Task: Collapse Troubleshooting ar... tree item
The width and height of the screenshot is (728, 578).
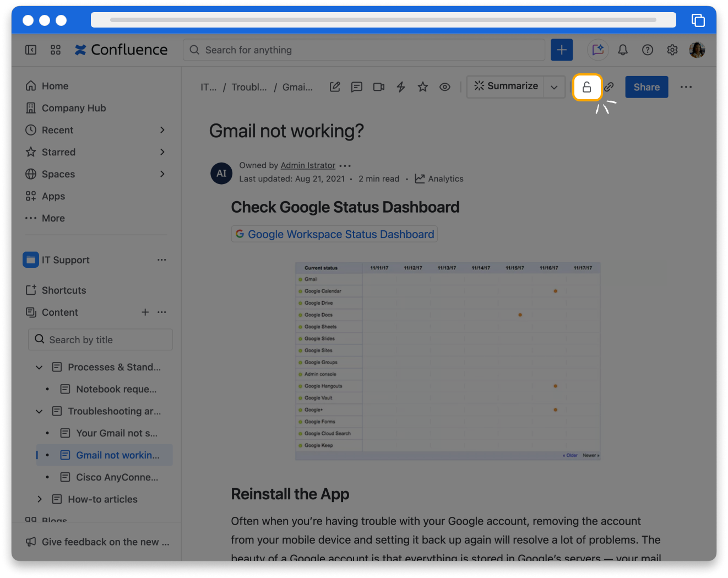Action: 39,412
